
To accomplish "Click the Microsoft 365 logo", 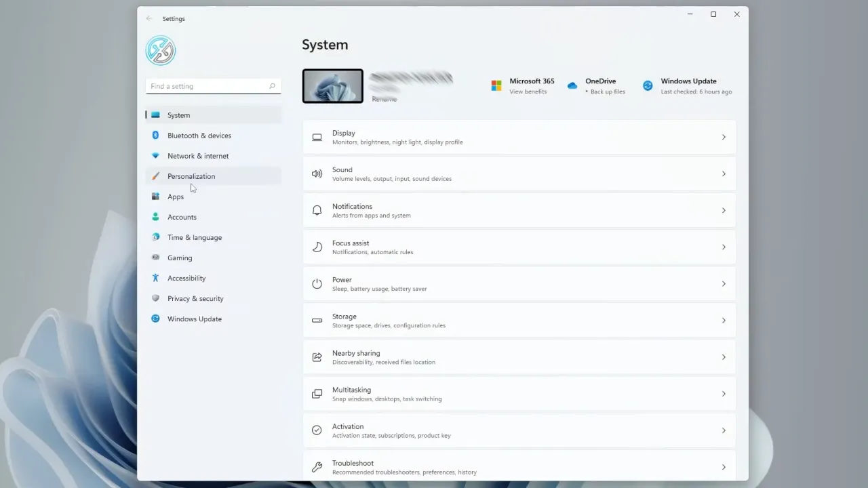I will (496, 85).
